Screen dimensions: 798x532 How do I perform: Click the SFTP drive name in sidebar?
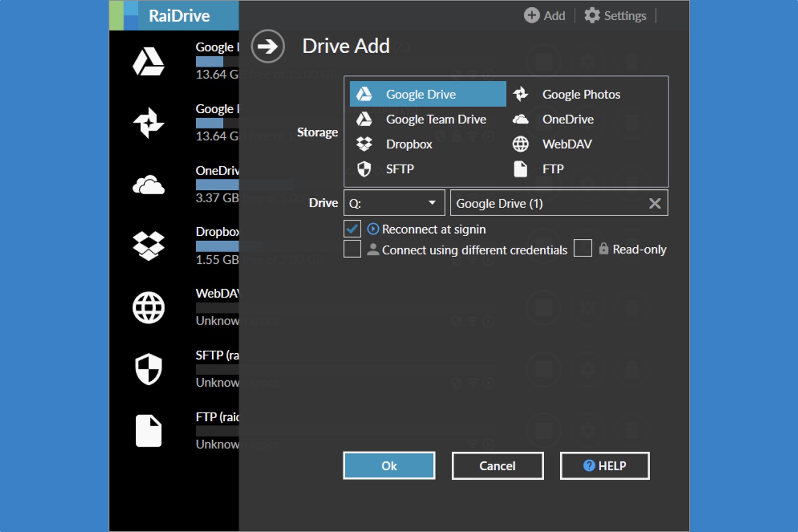point(217,355)
